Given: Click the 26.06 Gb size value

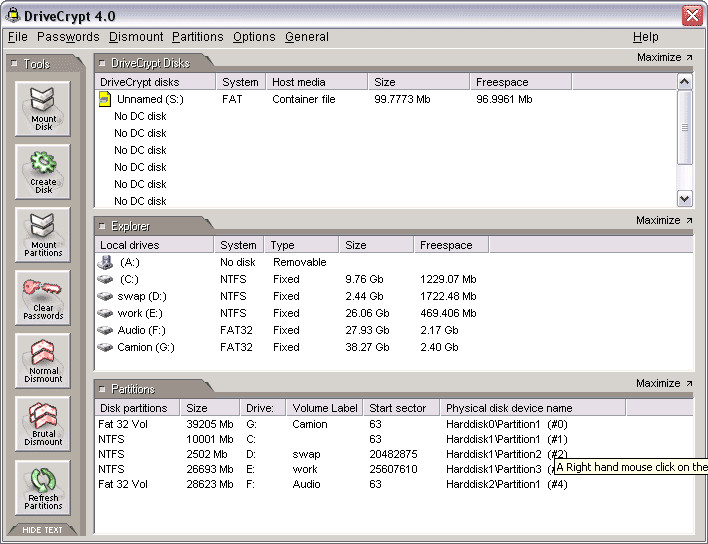Looking at the screenshot, I should [x=367, y=313].
